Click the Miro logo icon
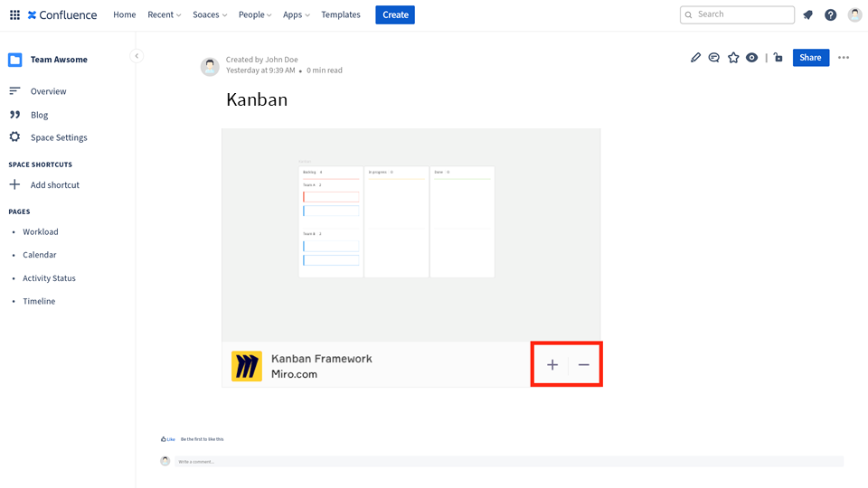Image resolution: width=868 pixels, height=488 pixels. (x=247, y=366)
